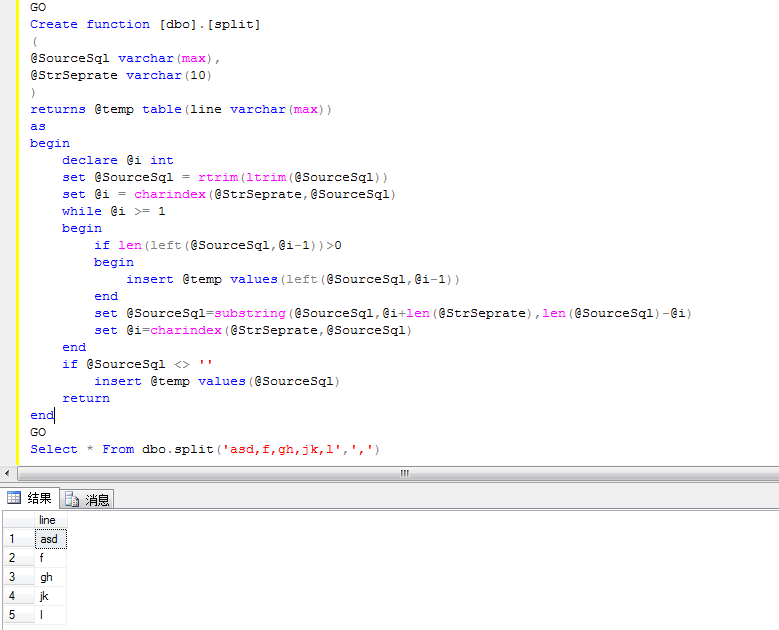Click the "if @SourceSql <> ''" line
The width and height of the screenshot is (779, 630).
[138, 364]
